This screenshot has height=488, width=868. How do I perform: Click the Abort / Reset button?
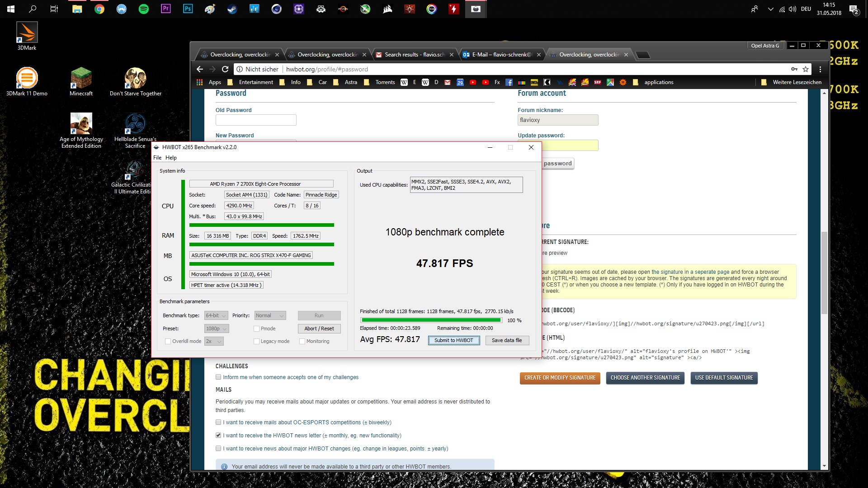tap(319, 328)
